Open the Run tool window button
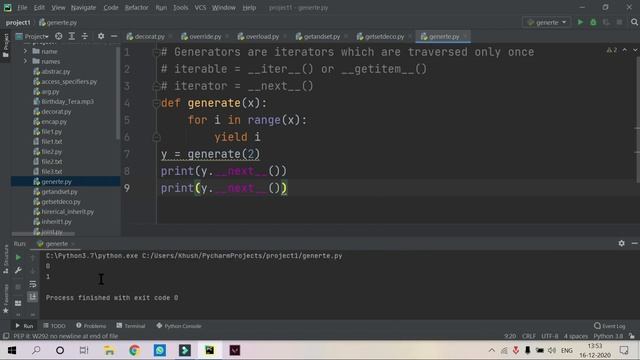640x360 pixels. (x=24, y=326)
